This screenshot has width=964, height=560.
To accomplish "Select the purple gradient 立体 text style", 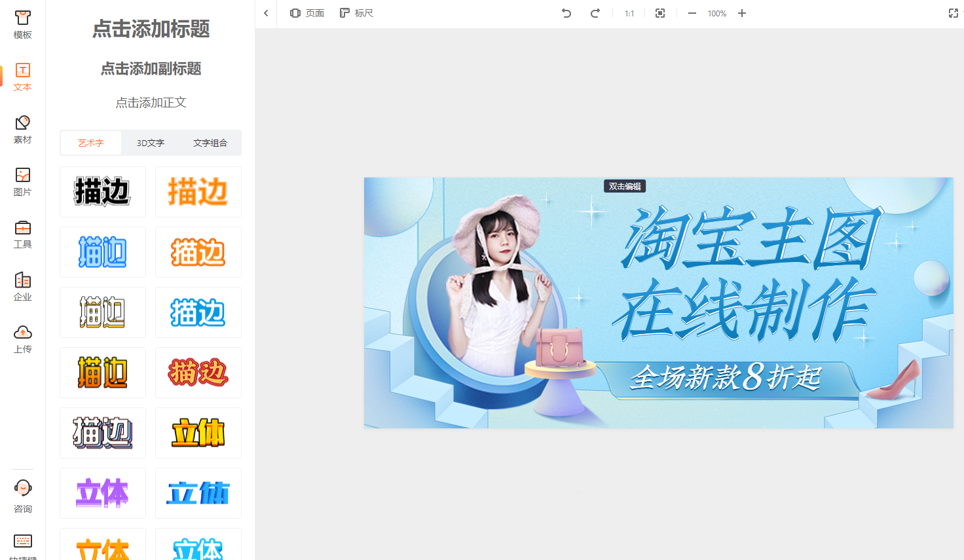I will coord(103,493).
